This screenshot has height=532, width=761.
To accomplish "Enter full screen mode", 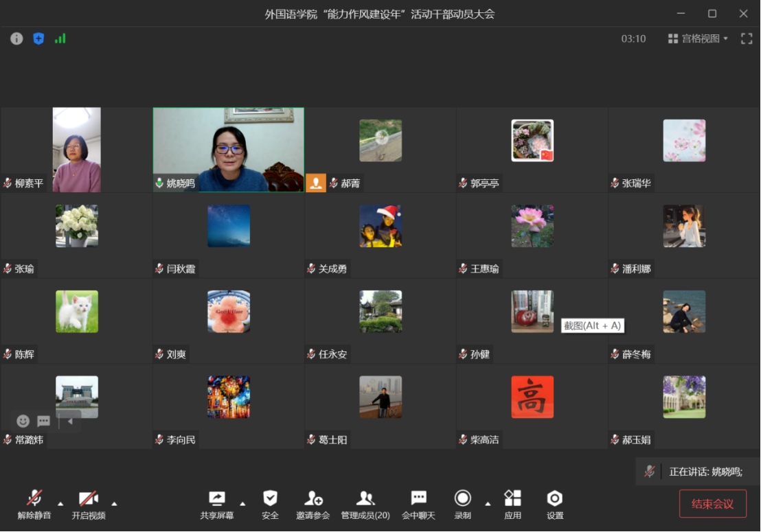I will 747,39.
